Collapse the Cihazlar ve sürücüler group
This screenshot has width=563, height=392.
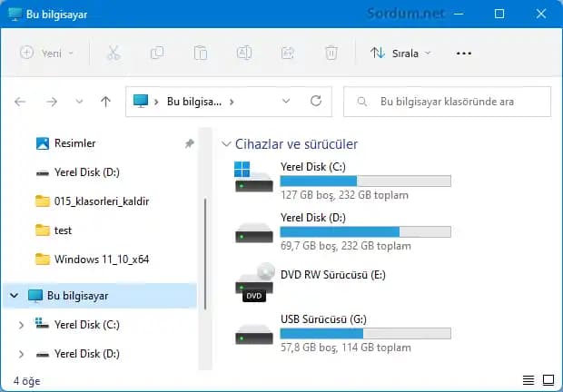tap(227, 144)
